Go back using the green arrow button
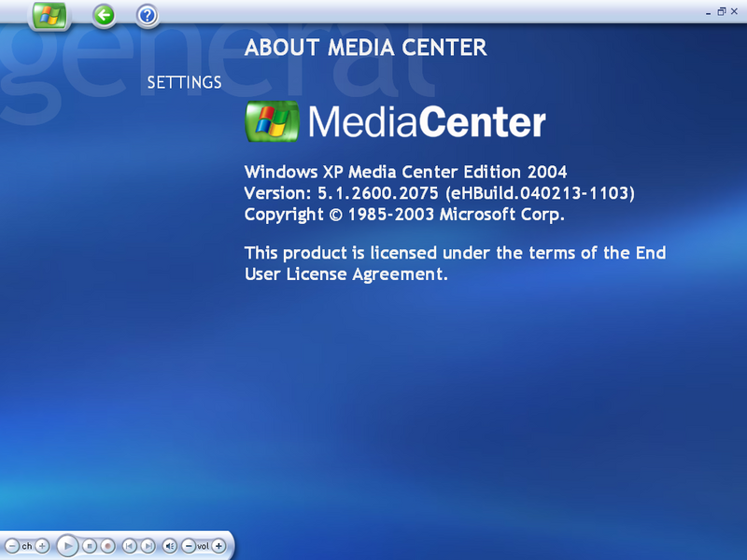Screen dimensions: 747x560 pos(104,16)
